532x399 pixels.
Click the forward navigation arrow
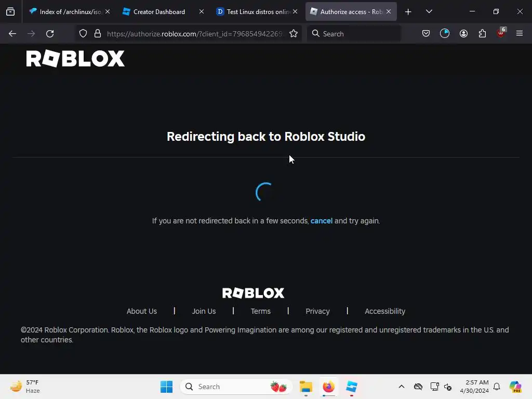point(31,34)
